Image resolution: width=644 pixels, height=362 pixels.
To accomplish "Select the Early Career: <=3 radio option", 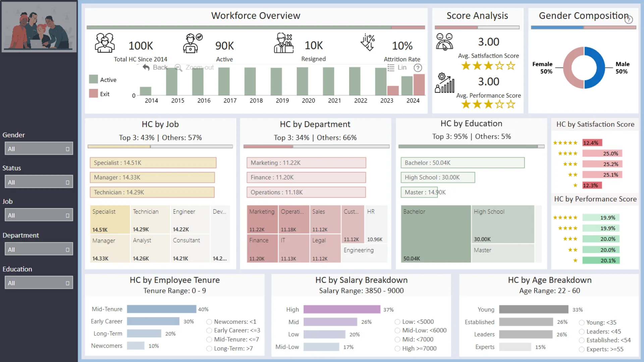I will pos(209,330).
